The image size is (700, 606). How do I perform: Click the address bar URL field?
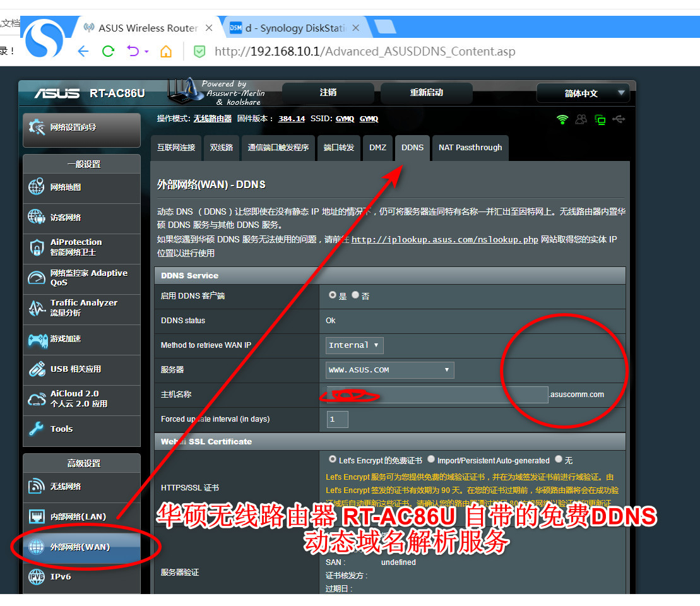(x=365, y=51)
